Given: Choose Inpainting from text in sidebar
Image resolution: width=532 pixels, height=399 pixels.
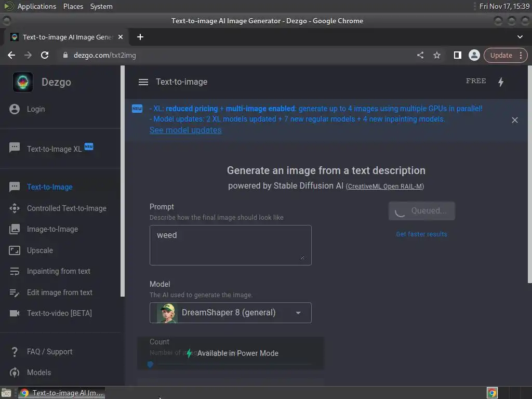Looking at the screenshot, I should pos(58,271).
